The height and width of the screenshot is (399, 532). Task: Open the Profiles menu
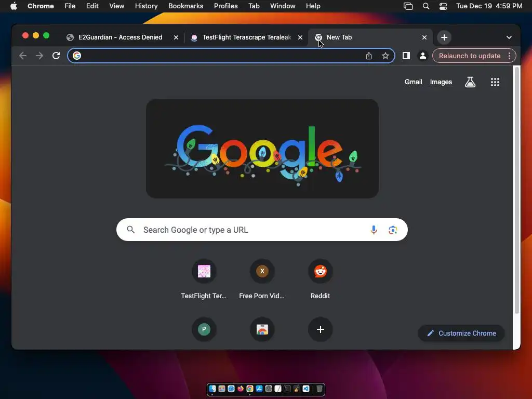click(x=225, y=6)
